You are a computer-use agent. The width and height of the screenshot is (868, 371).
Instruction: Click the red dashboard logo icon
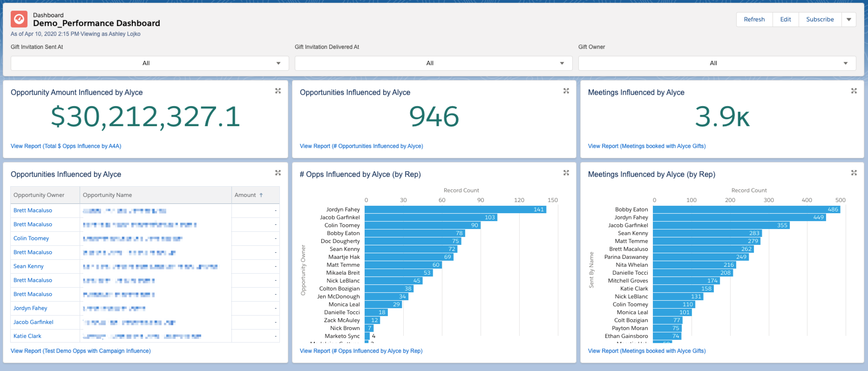(19, 19)
